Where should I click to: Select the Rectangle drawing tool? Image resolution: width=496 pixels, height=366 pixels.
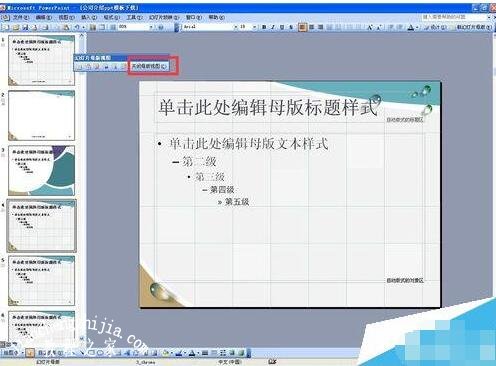pos(91,353)
